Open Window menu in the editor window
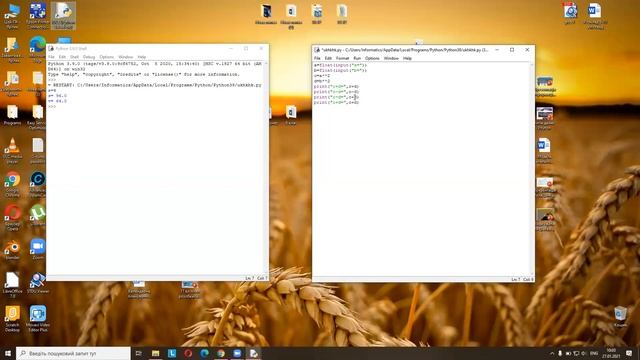 (x=391, y=58)
